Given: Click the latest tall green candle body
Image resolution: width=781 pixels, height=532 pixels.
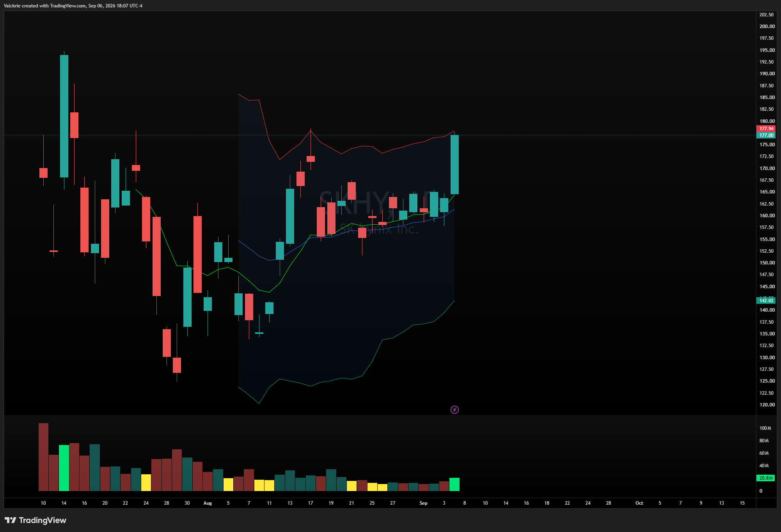Looking at the screenshot, I should pyautogui.click(x=454, y=165).
